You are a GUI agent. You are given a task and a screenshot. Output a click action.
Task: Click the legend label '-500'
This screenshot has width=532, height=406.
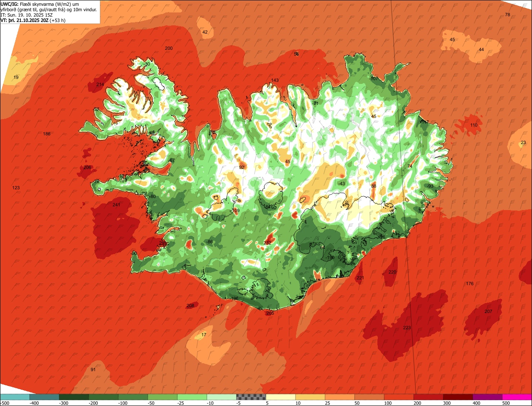tap(5, 403)
